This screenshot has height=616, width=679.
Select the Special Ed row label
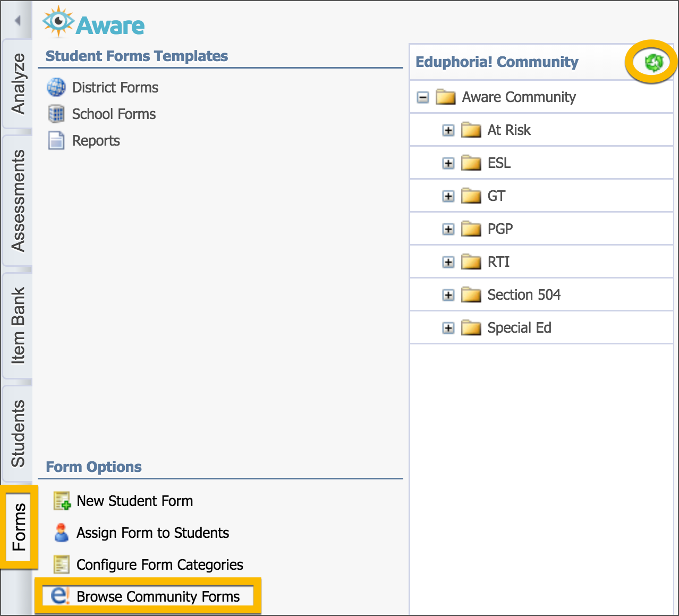[x=519, y=328]
